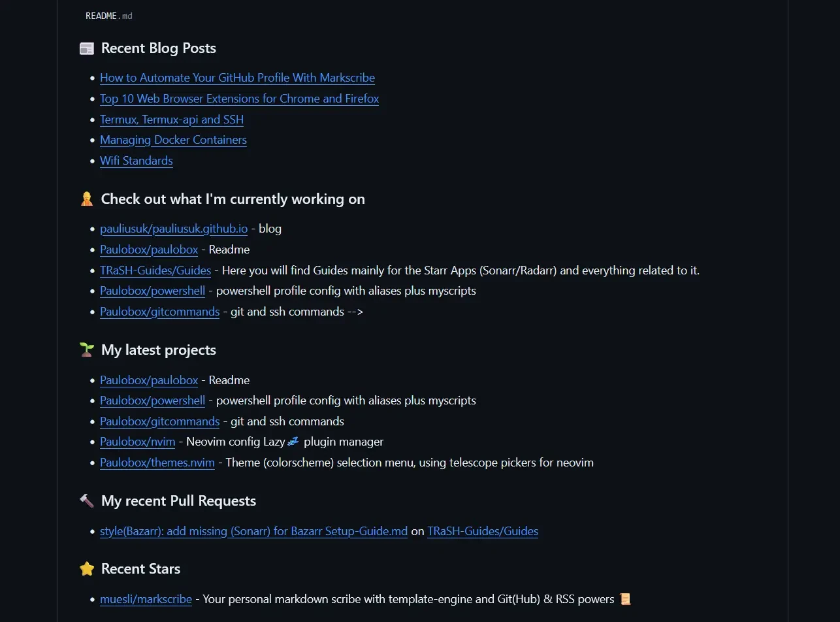The height and width of the screenshot is (622, 840).
Task: Click the star emoji beside Recent Stars
Action: (87, 569)
